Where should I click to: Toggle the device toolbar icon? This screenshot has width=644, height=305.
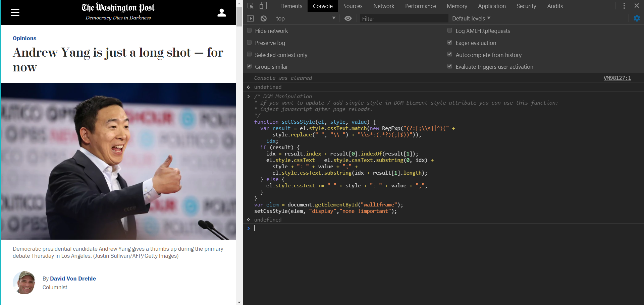point(263,6)
